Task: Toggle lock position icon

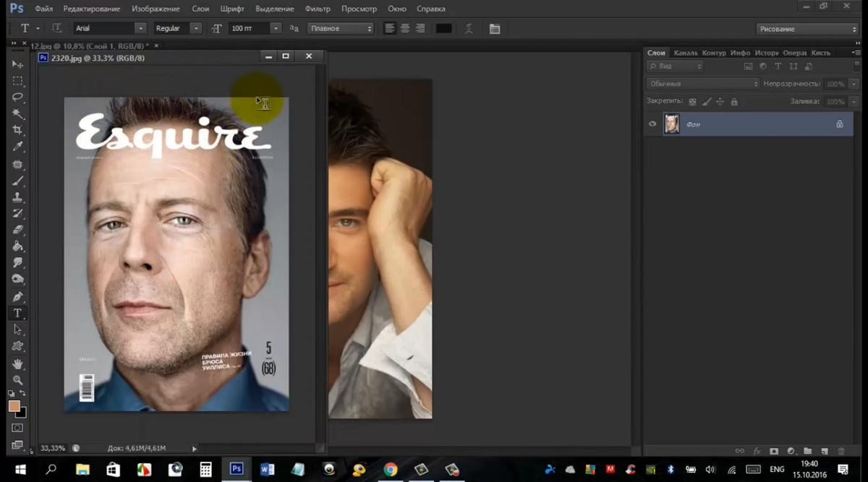Action: [x=720, y=102]
